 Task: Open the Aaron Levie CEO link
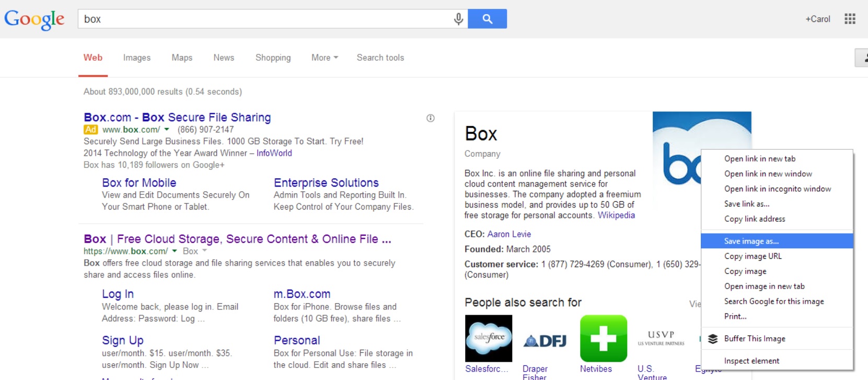pos(509,234)
